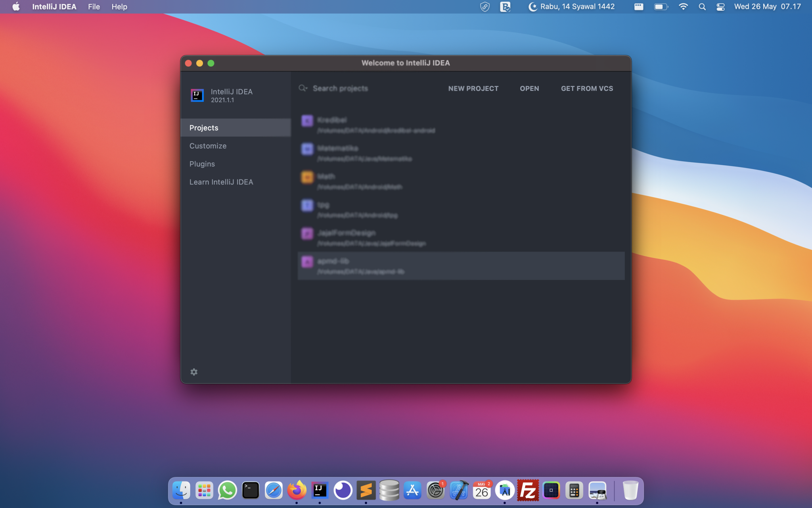812x508 pixels.
Task: Click the battery status icon
Action: (x=661, y=7)
